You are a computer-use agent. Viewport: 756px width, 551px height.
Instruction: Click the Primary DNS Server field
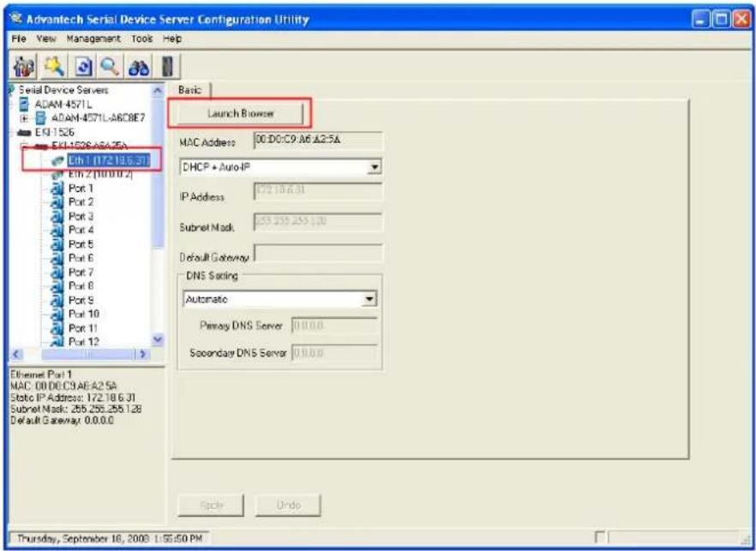click(x=334, y=326)
